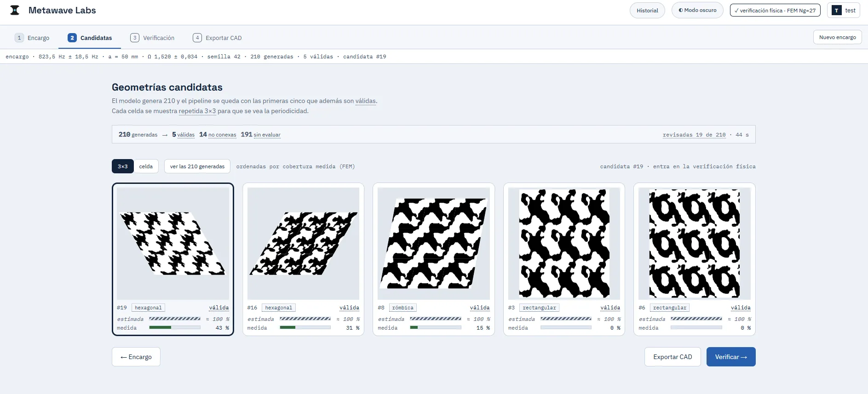Select candidate #3 rectangular thumbnail
The height and width of the screenshot is (394, 868).
564,244
